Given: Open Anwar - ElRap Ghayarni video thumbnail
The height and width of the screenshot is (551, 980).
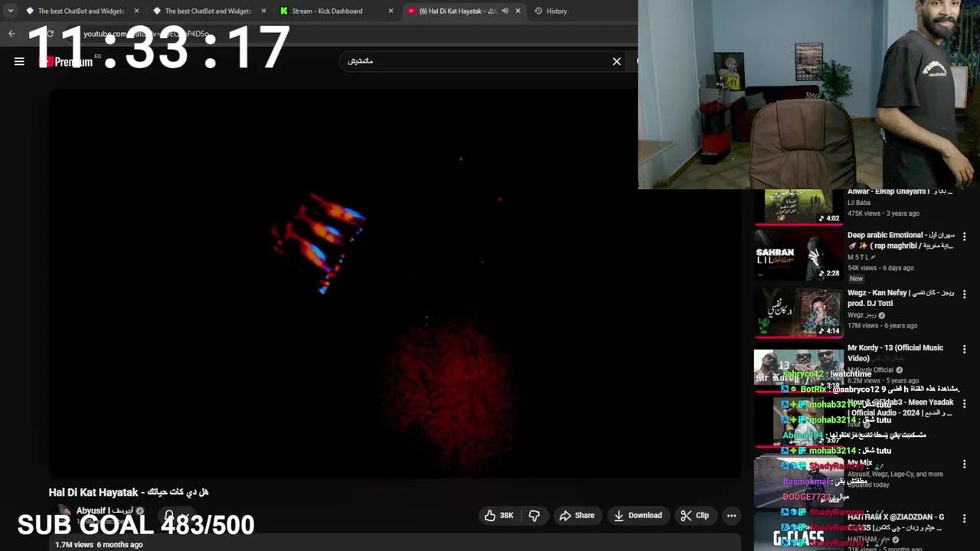Looking at the screenshot, I should (799, 206).
